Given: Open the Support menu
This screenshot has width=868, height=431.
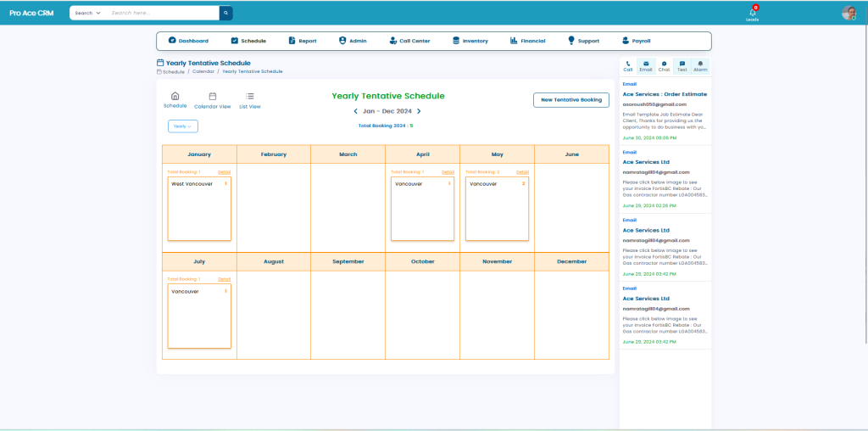Looking at the screenshot, I should (x=583, y=41).
